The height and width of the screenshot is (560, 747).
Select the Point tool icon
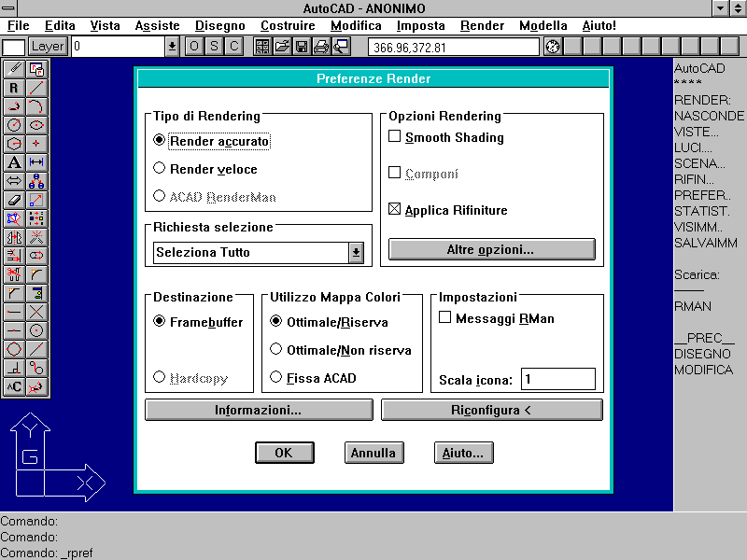click(36, 144)
